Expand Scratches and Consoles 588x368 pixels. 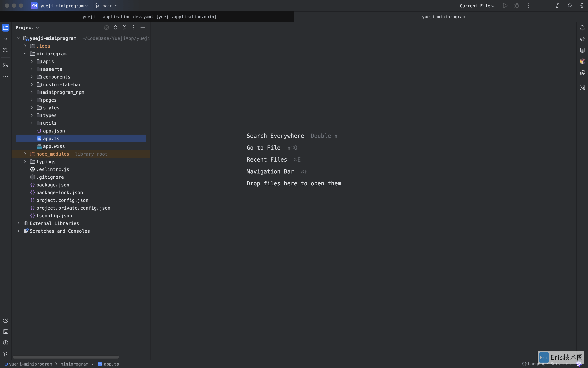click(19, 231)
